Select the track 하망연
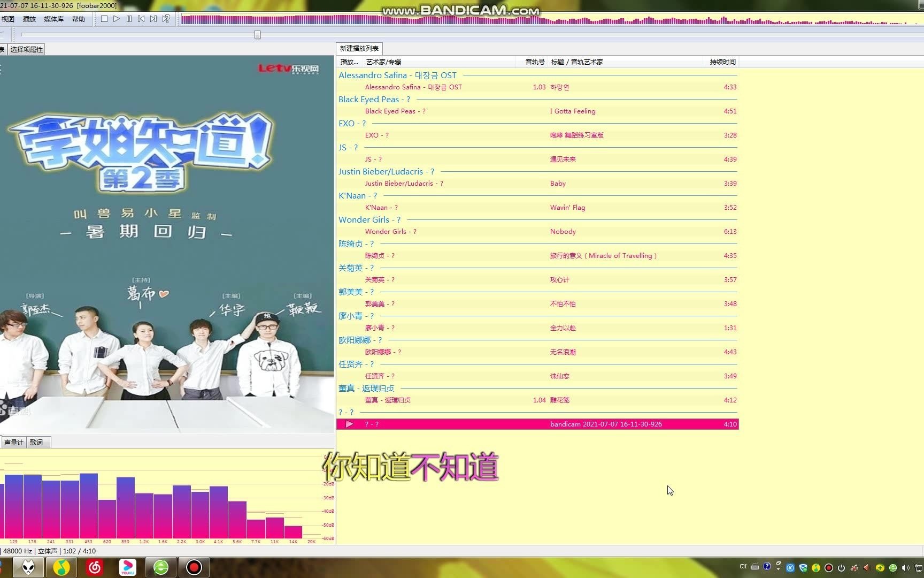 [x=537, y=87]
